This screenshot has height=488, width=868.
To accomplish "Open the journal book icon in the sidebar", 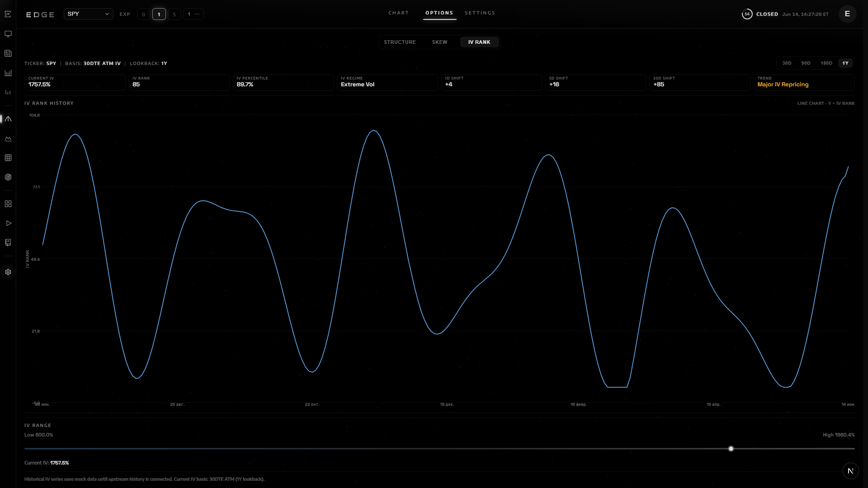I will point(8,243).
